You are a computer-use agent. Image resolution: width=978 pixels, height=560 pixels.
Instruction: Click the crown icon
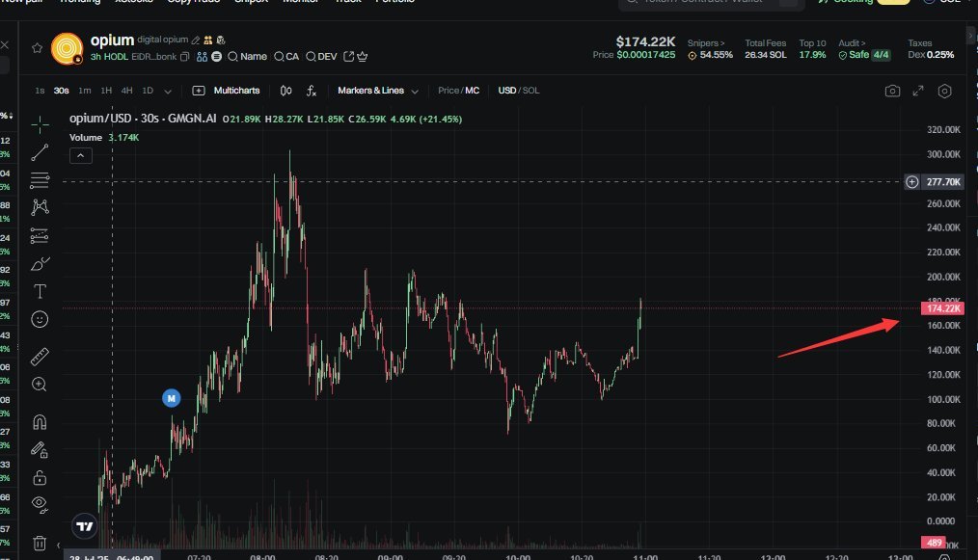(x=363, y=57)
